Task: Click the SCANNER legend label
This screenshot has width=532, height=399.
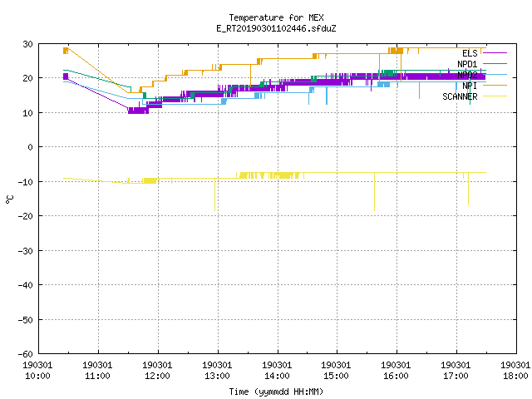Action: tap(460, 96)
